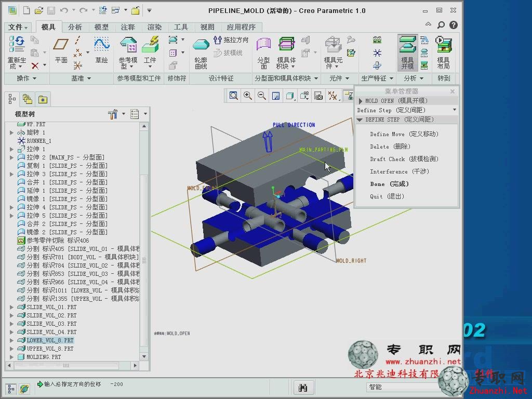Click the red X delete icon in ribbon
This screenshot has height=399, width=532.
click(35, 66)
